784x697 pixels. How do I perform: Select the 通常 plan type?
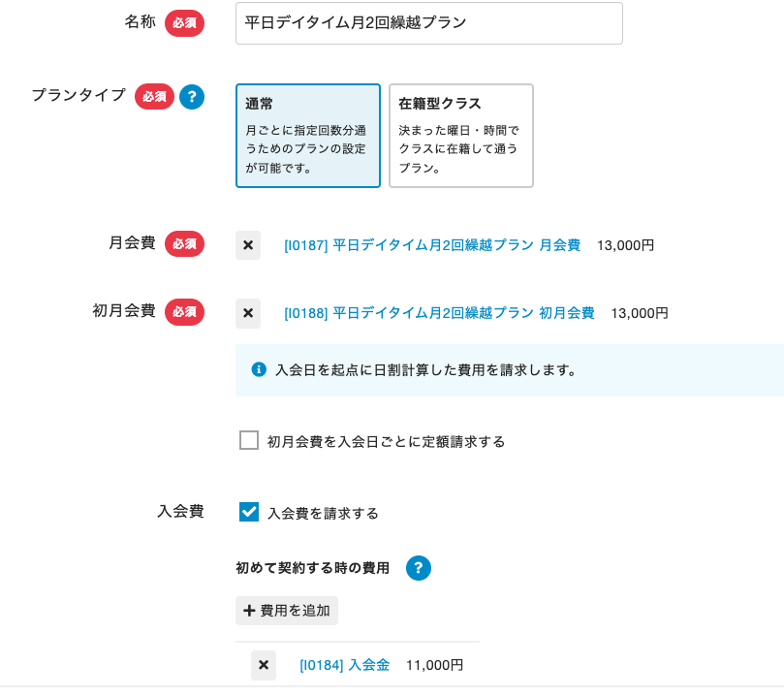pos(307,135)
